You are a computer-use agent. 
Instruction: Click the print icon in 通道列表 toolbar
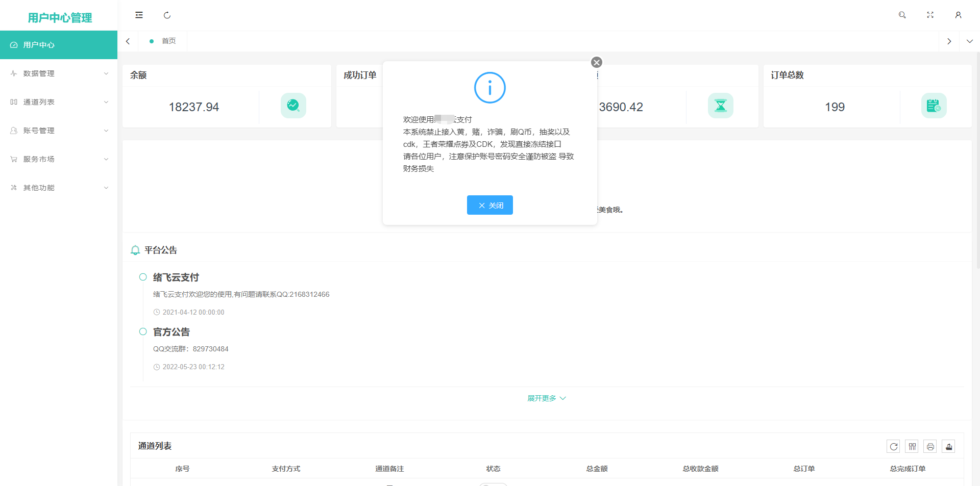(x=930, y=447)
